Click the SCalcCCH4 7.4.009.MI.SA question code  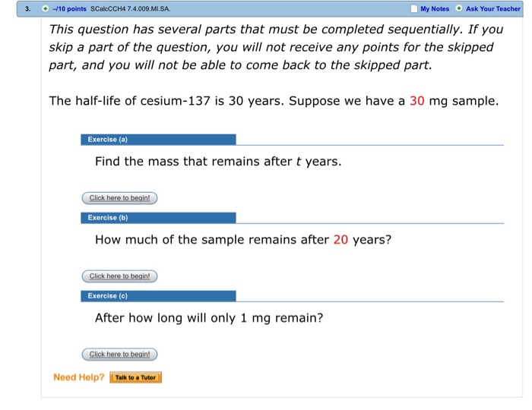[130, 9]
